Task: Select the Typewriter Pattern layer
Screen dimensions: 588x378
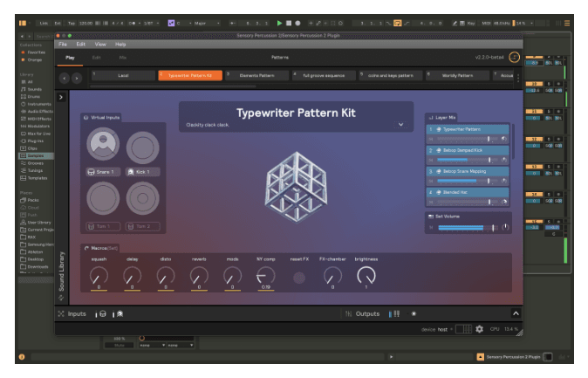Action: coord(468,129)
